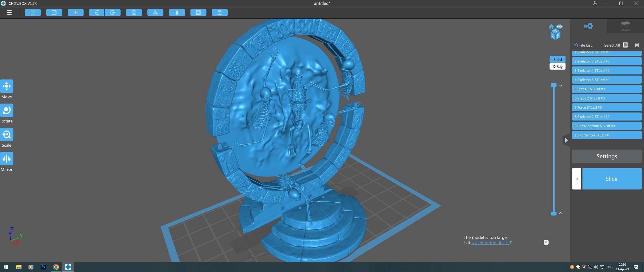Click the home view icon
The width and height of the screenshot is (644, 272).
click(551, 27)
